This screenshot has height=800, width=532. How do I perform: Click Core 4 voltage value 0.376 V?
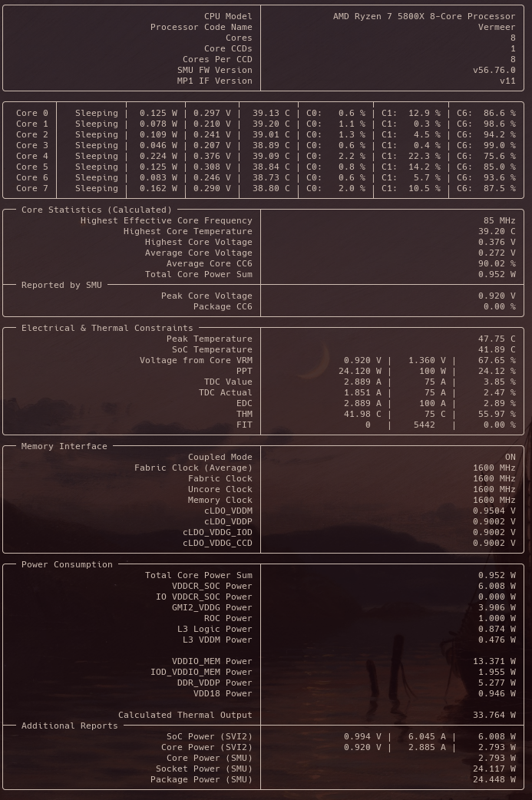(x=212, y=156)
